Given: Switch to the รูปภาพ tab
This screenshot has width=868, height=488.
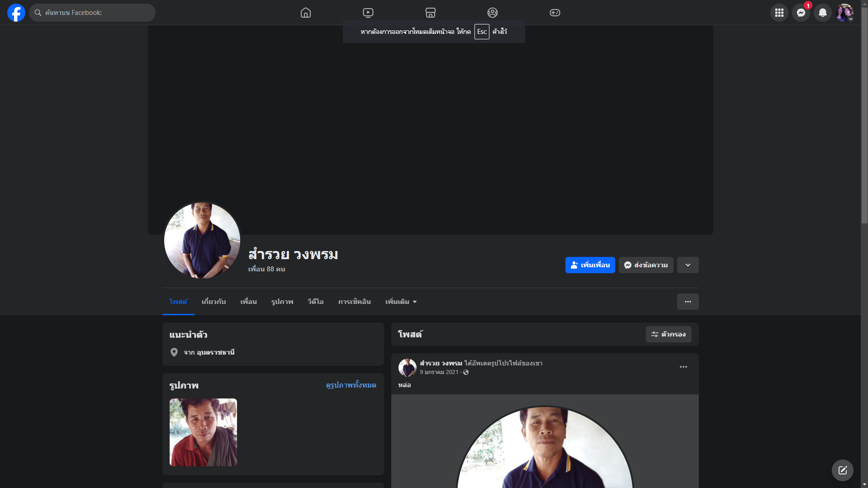Looking at the screenshot, I should click(x=282, y=302).
